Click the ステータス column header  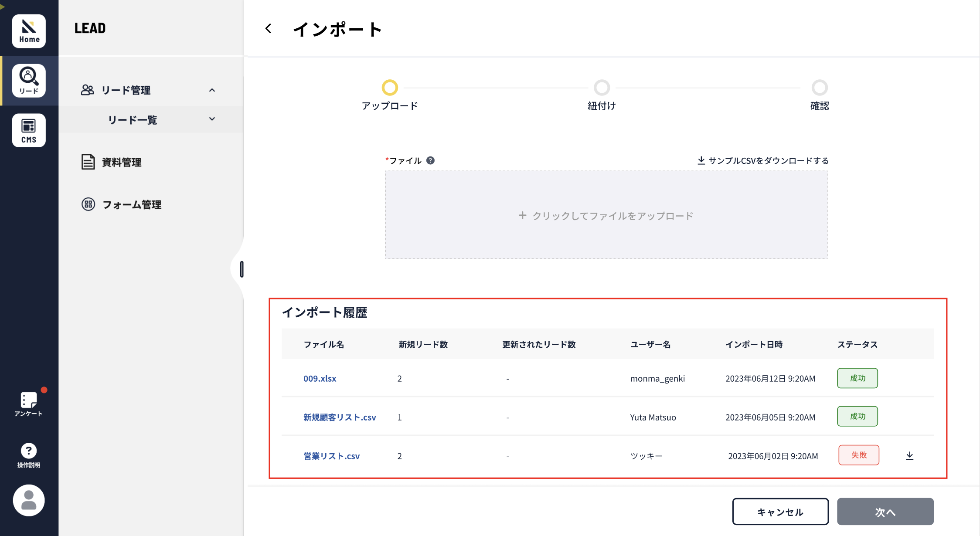[x=857, y=344]
